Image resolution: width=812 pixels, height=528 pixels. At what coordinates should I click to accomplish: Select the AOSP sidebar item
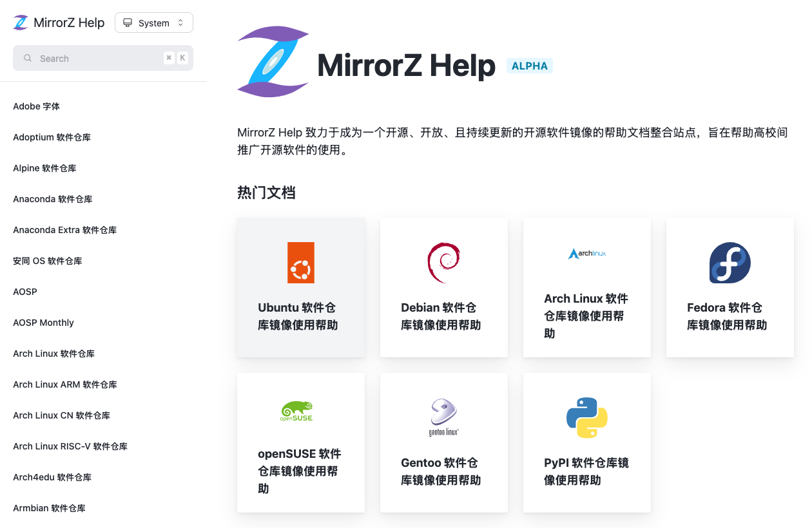point(25,292)
